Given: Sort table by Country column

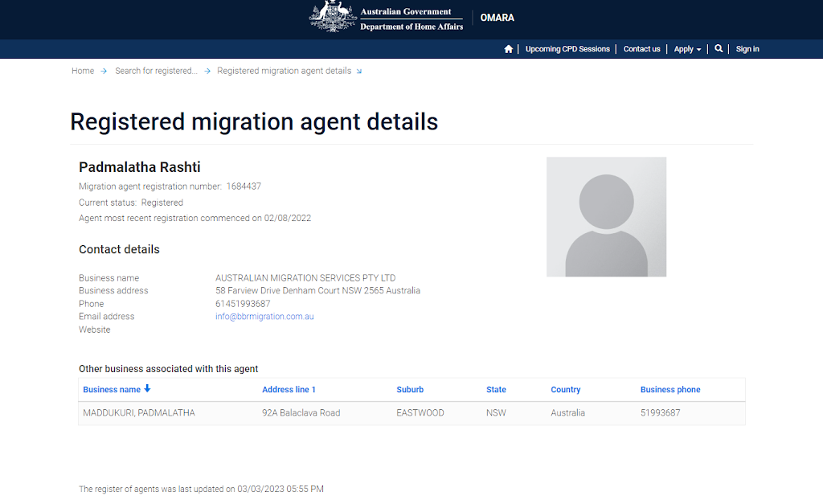Looking at the screenshot, I should point(565,390).
